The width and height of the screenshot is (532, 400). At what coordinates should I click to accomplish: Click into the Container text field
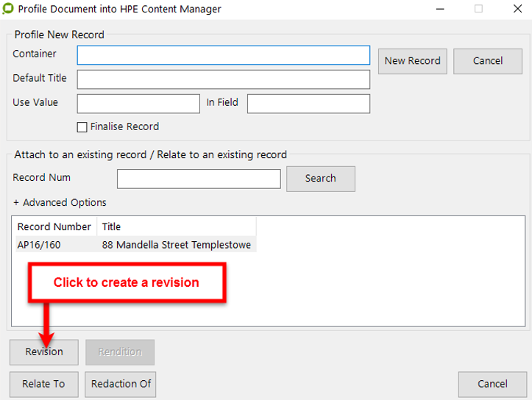[223, 55]
